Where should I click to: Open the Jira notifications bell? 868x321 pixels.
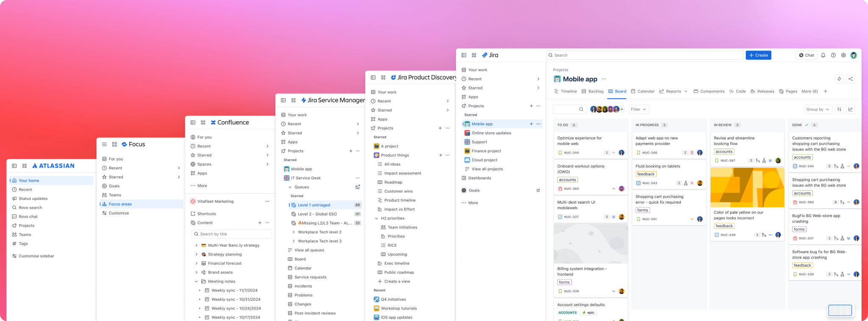(823, 55)
